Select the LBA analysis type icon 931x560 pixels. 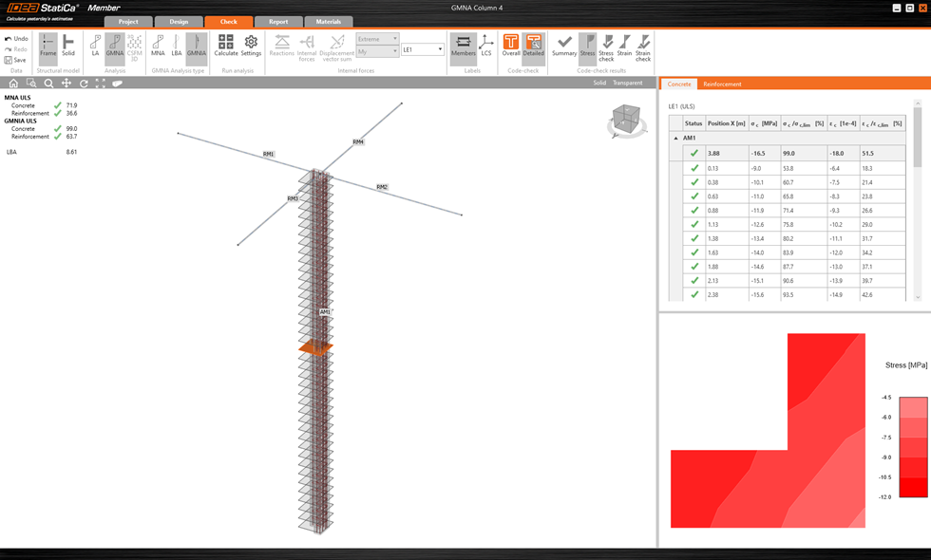click(177, 46)
